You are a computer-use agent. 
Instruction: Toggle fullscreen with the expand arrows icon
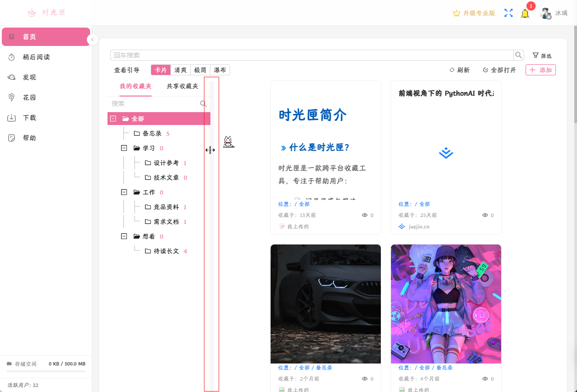point(509,13)
